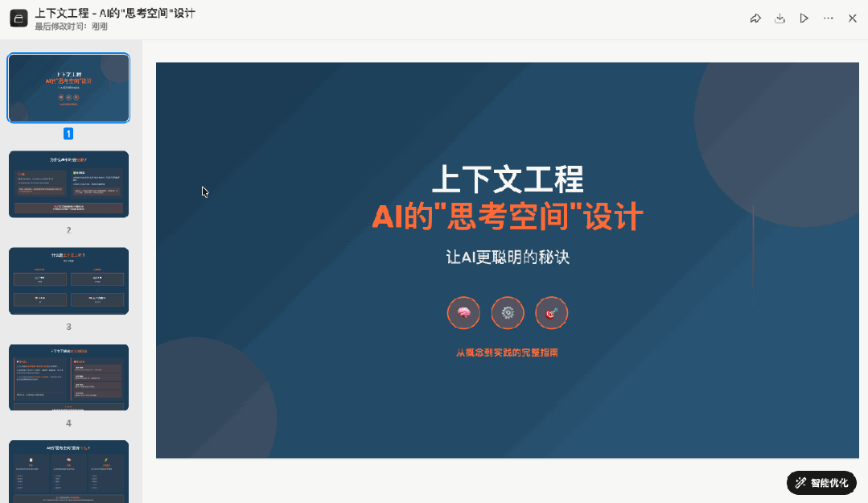Click the brain icon on slide
This screenshot has height=503, width=868.
[463, 313]
